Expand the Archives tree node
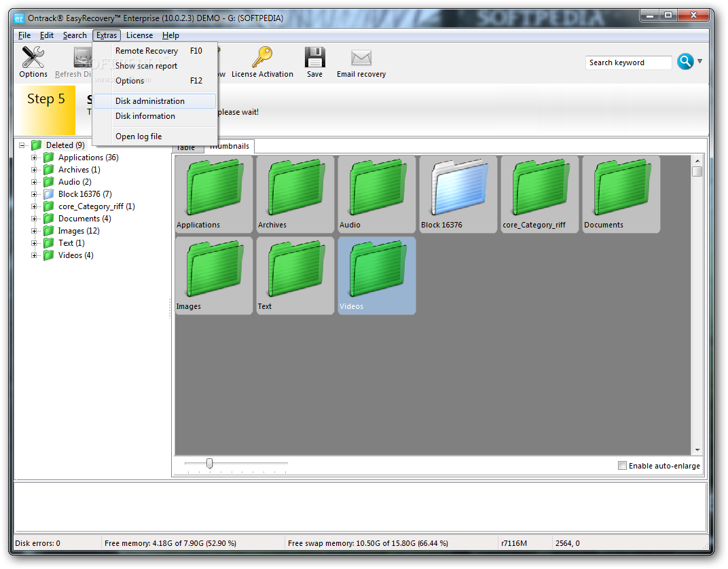This screenshot has width=728, height=569. tap(34, 169)
